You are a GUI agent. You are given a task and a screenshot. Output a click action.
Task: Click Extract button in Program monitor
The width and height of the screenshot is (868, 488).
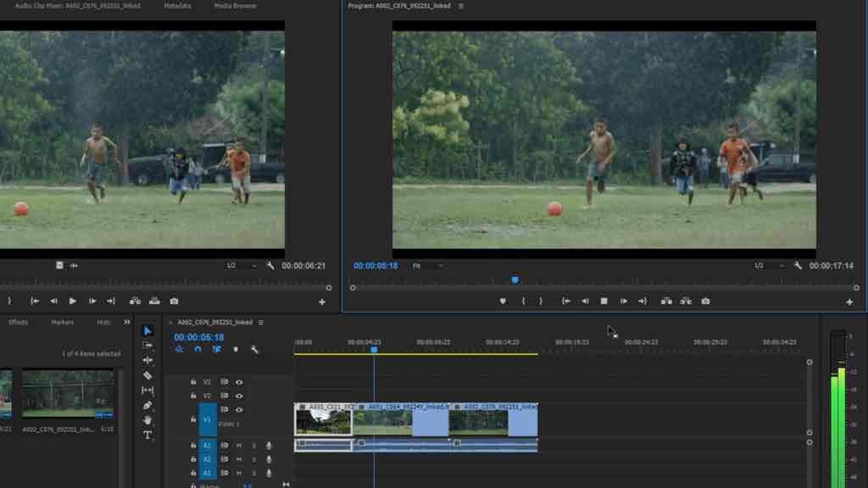coord(686,302)
